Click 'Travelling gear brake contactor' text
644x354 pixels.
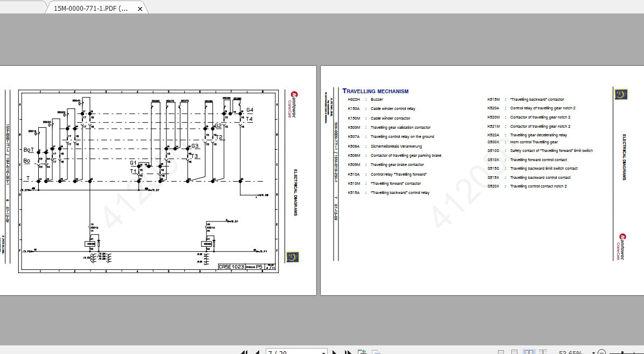coord(397,165)
